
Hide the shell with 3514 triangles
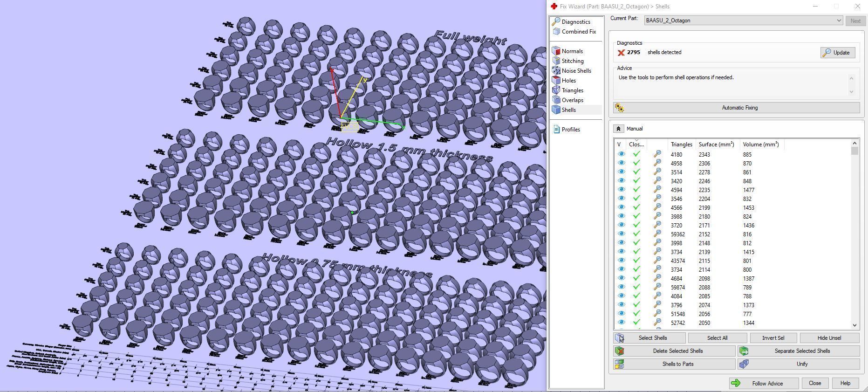click(621, 172)
